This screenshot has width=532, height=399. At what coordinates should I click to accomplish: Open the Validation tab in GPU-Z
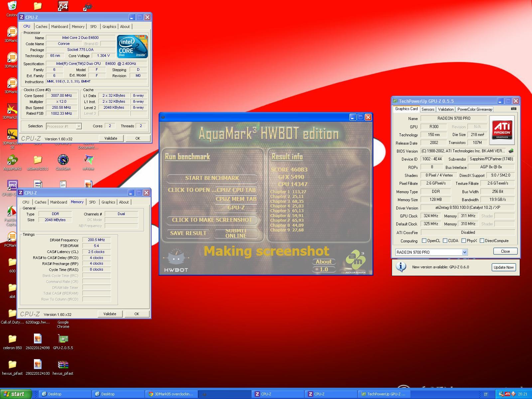click(446, 109)
